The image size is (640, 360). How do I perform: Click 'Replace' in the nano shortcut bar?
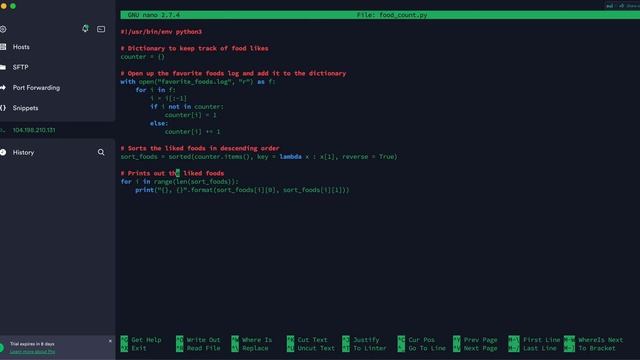250,348
